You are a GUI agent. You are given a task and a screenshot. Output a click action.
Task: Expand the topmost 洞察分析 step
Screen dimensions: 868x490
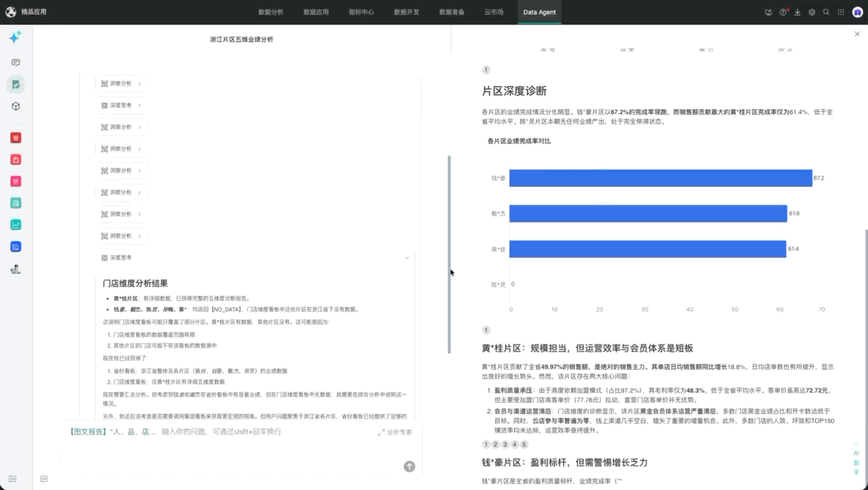[121, 84]
